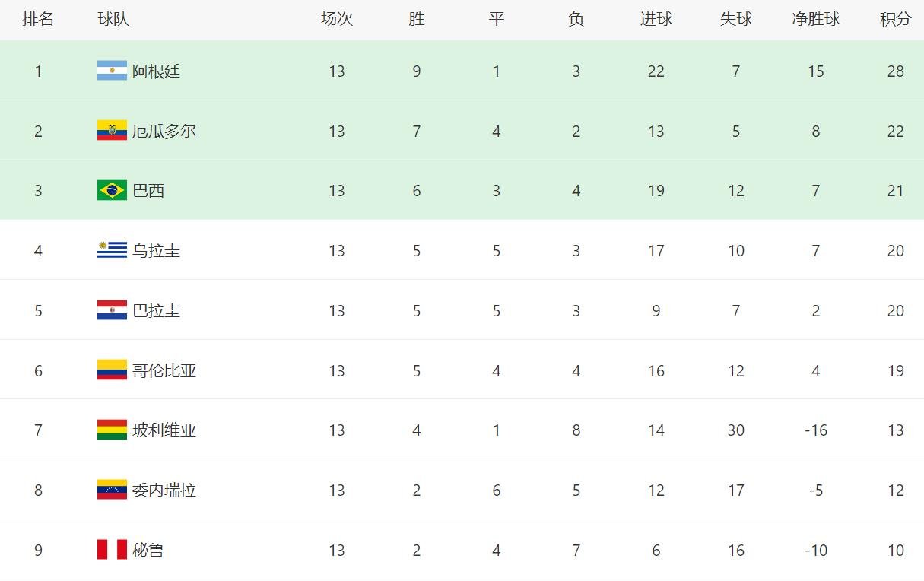Click the Brazil flag icon
The image size is (924, 581).
112,190
